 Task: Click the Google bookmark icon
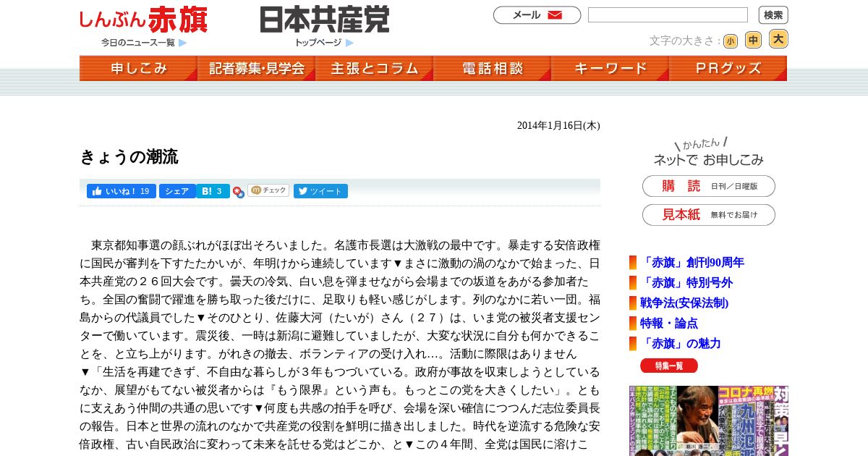[238, 193]
